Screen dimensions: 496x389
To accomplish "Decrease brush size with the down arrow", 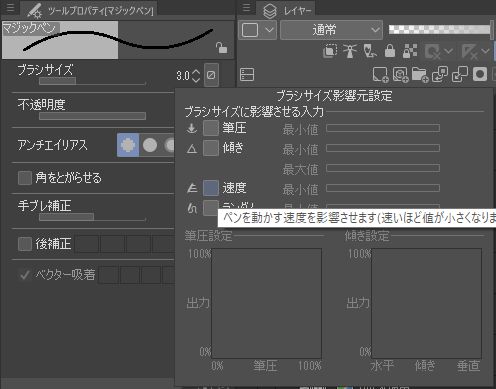I will tap(196, 80).
